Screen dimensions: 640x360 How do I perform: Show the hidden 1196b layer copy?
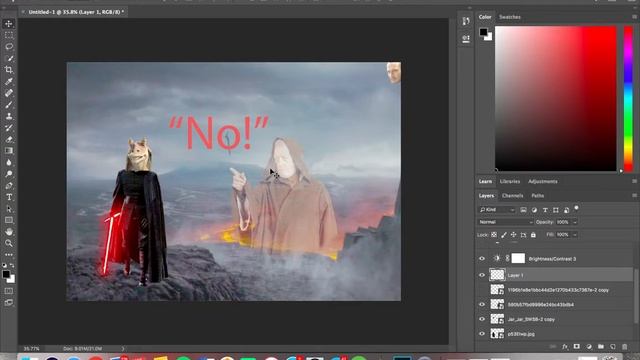[x=482, y=290]
